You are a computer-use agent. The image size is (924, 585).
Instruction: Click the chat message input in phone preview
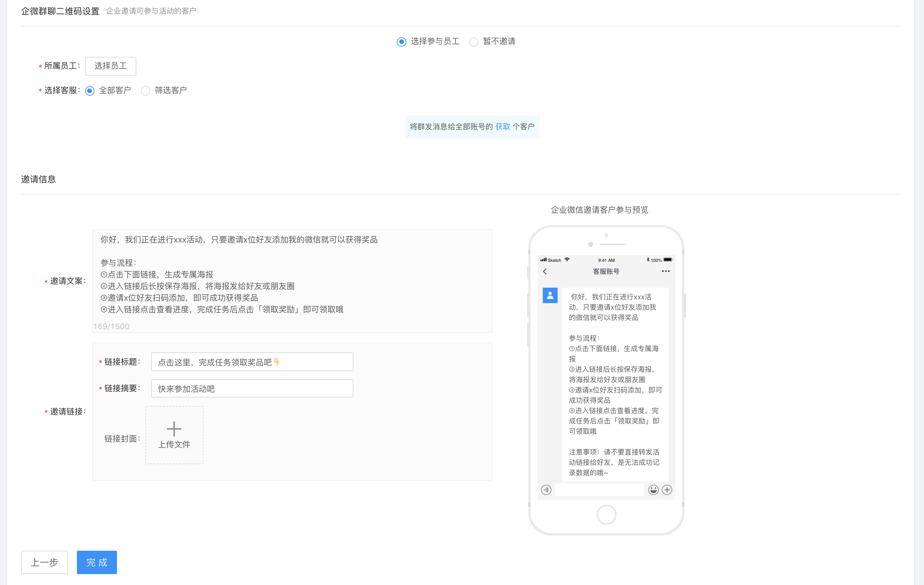click(x=599, y=490)
